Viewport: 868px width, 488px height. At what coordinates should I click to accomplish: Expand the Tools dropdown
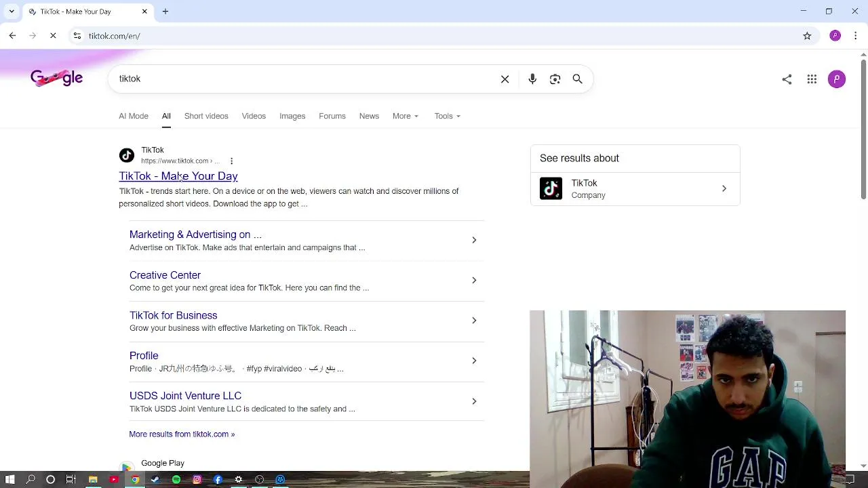(448, 116)
